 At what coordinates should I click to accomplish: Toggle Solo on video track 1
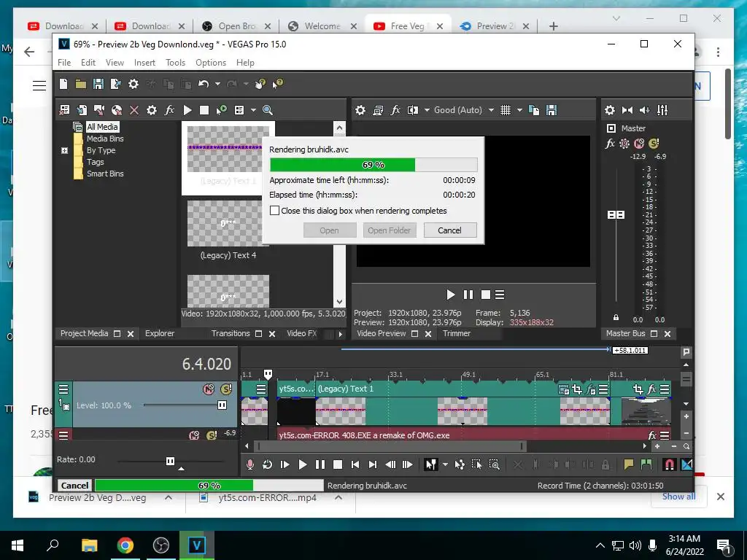tap(226, 389)
